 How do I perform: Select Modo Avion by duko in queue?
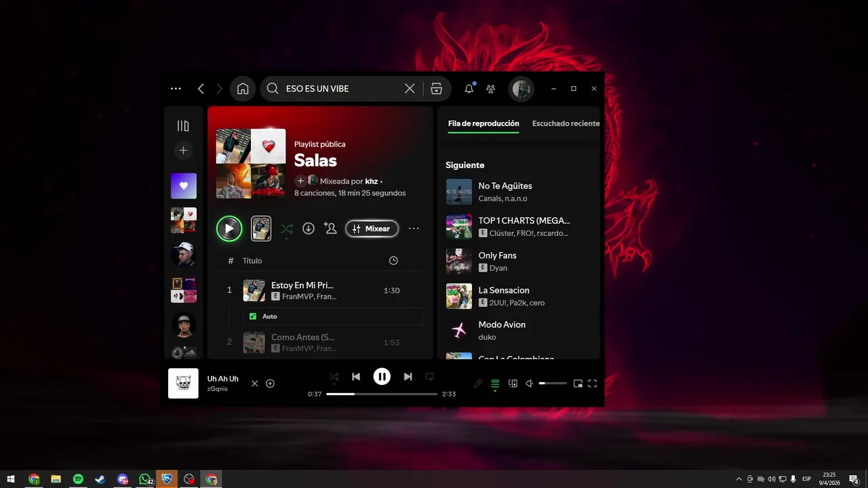tap(519, 330)
